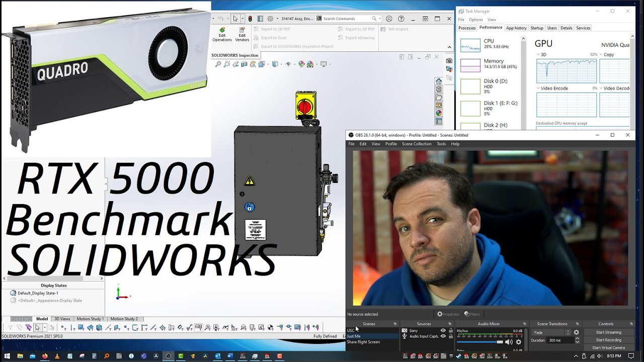Click Section View icon in heads-up toolbar
Image resolution: width=644 pixels, height=362 pixels.
[x=244, y=64]
